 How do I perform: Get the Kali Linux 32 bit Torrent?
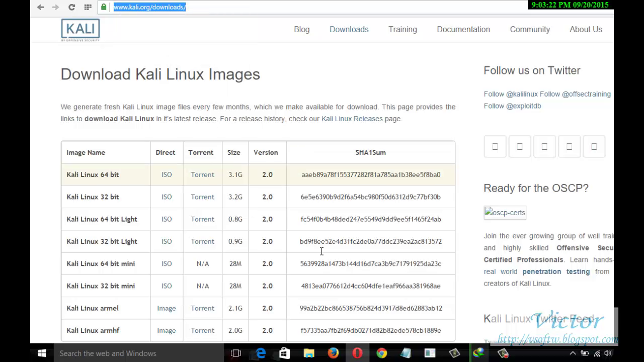click(x=202, y=197)
